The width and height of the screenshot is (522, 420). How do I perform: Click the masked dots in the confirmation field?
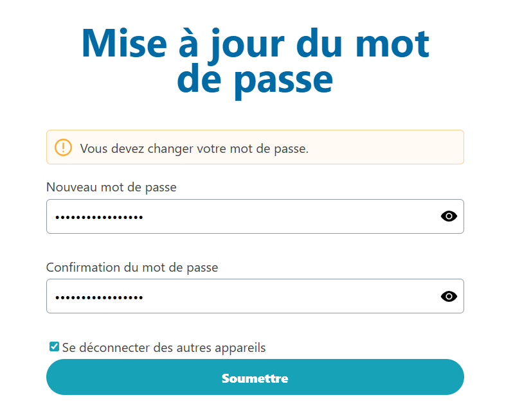tap(99, 297)
